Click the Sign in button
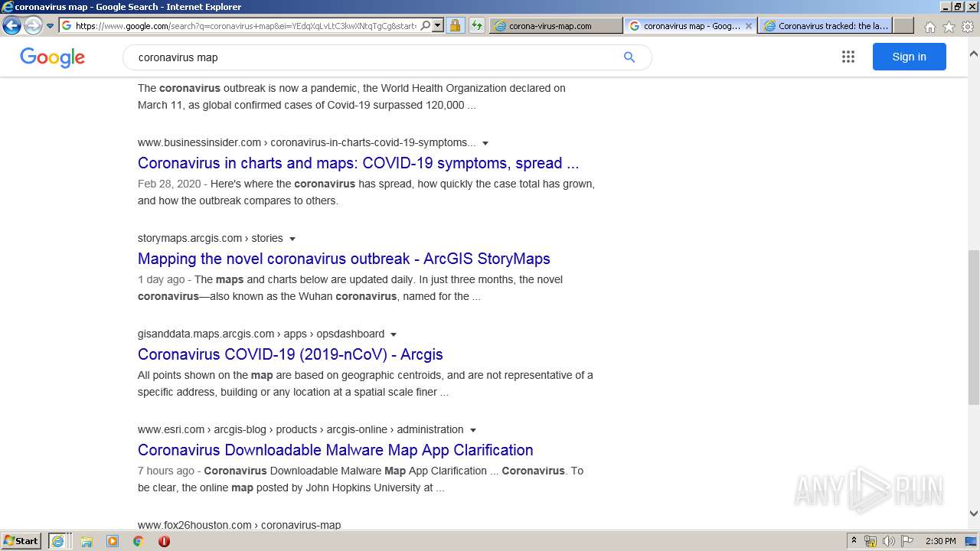Screen dimensions: 980x551 pos(909,57)
